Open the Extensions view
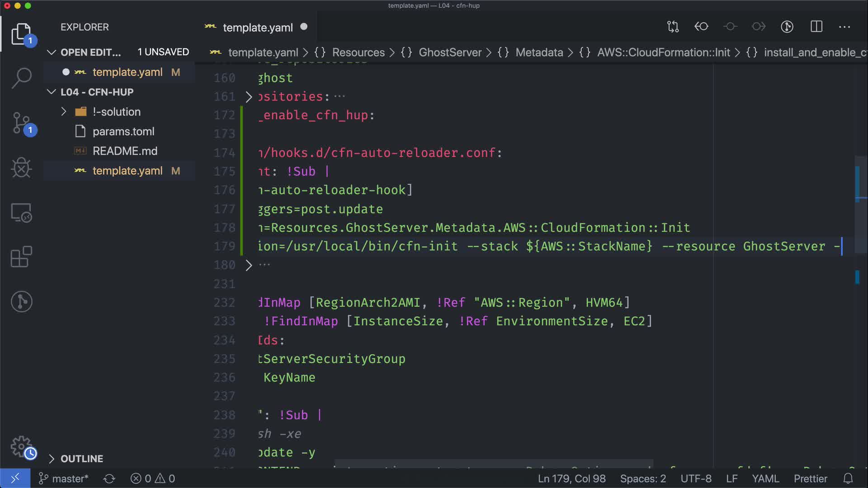Viewport: 868px width, 488px height. [x=21, y=257]
